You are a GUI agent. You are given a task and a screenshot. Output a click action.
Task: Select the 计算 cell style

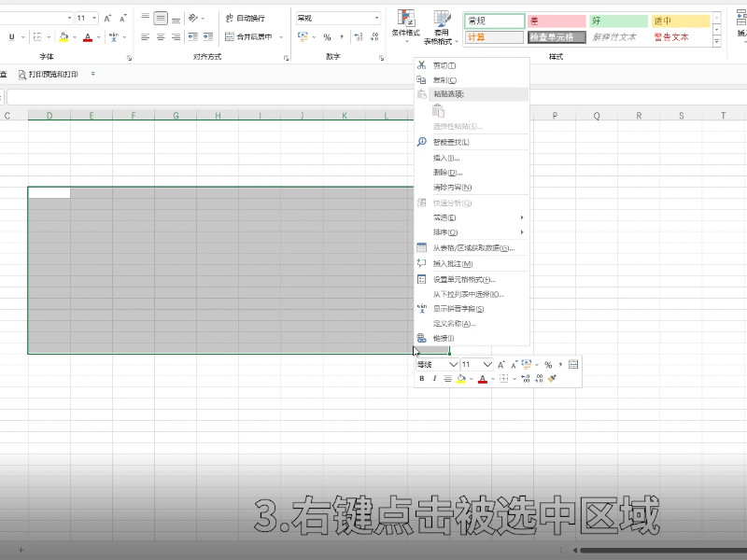495,37
